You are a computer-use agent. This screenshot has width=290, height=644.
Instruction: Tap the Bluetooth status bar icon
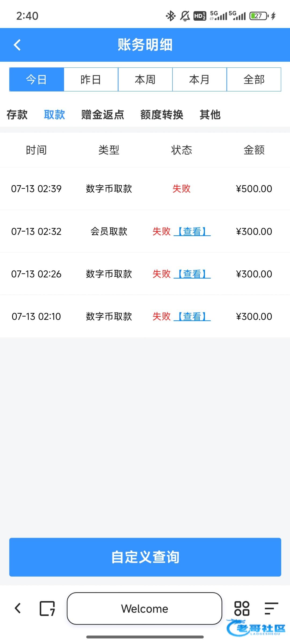pos(170,16)
